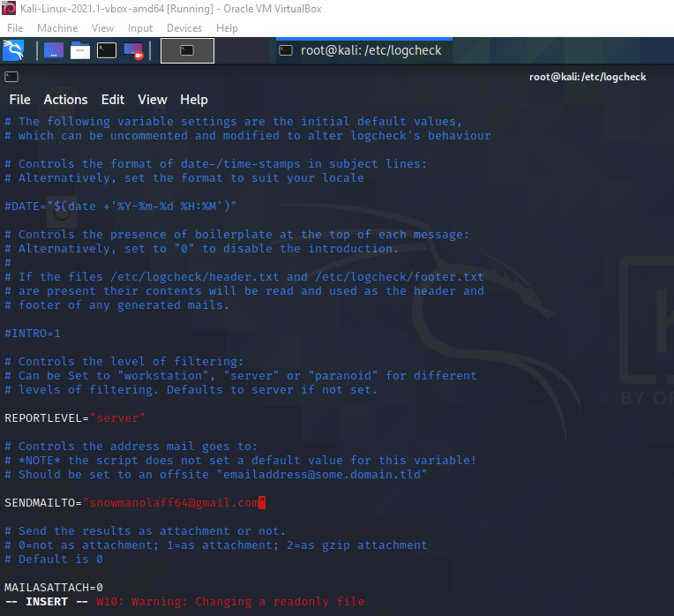674x616 pixels.
Task: Open the terminal Edit menu
Action: (113, 100)
